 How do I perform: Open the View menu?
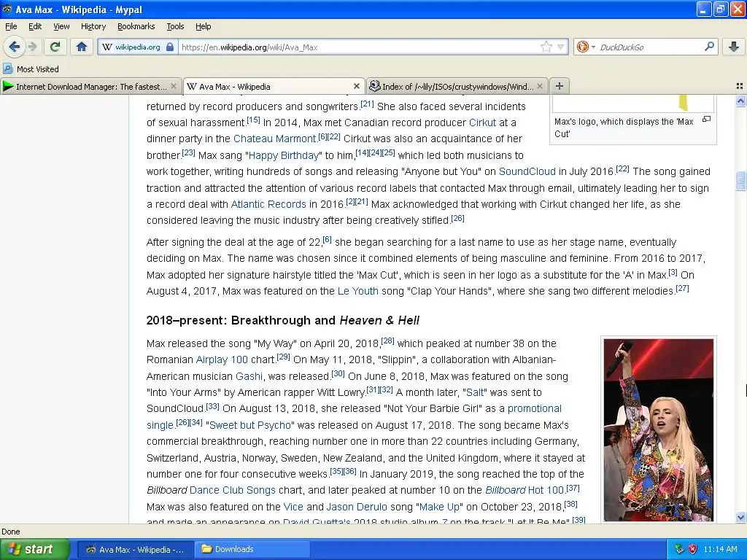[x=61, y=26]
